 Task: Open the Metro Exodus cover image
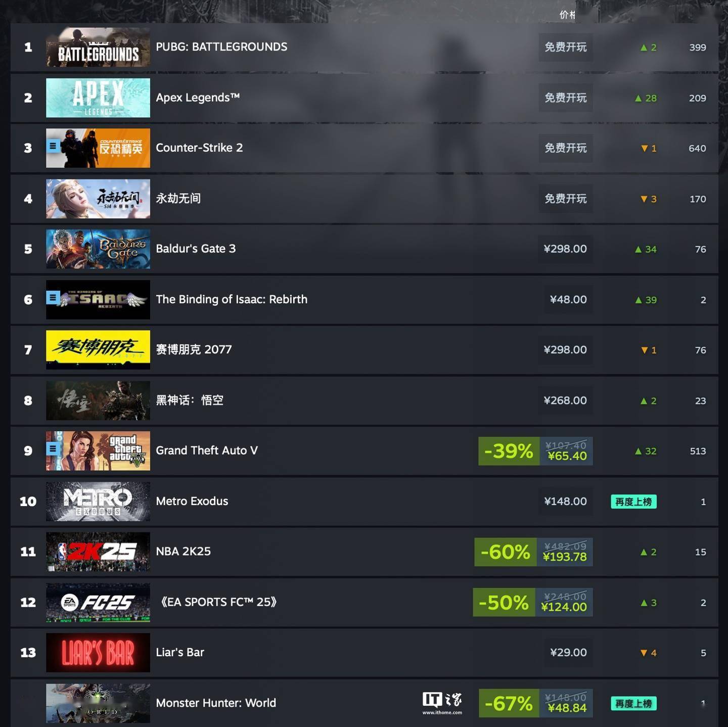point(98,502)
